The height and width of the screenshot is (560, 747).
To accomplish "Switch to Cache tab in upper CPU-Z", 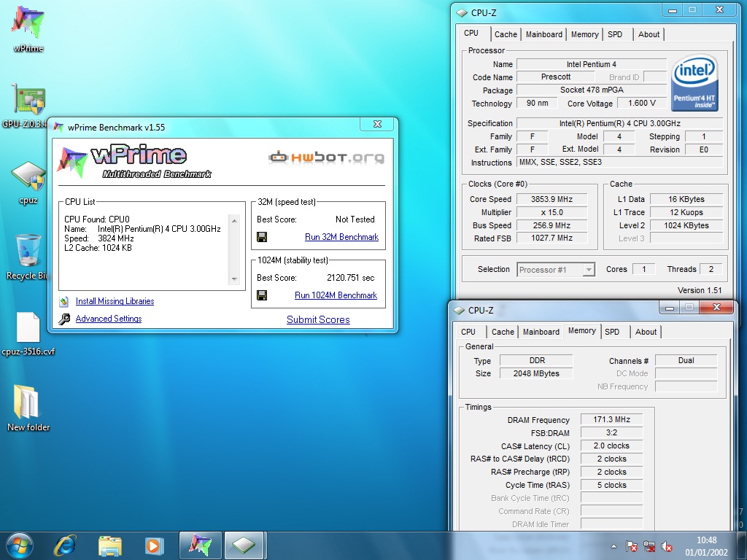I will pos(506,34).
